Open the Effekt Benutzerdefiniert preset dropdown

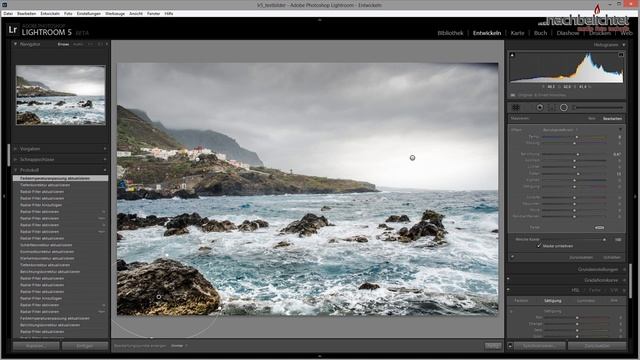pyautogui.click(x=560, y=130)
